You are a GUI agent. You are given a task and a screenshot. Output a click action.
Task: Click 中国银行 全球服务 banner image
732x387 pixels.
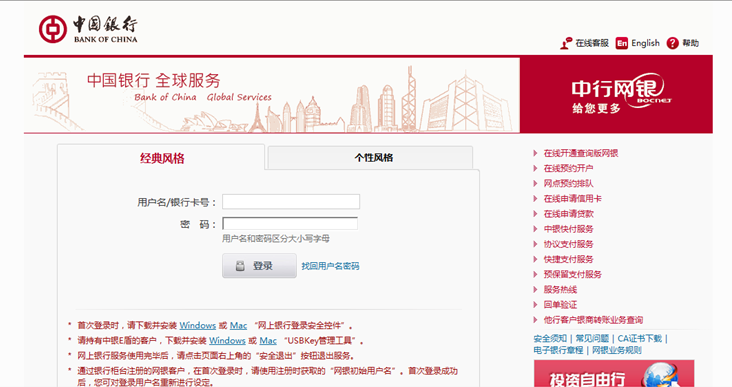point(272,95)
